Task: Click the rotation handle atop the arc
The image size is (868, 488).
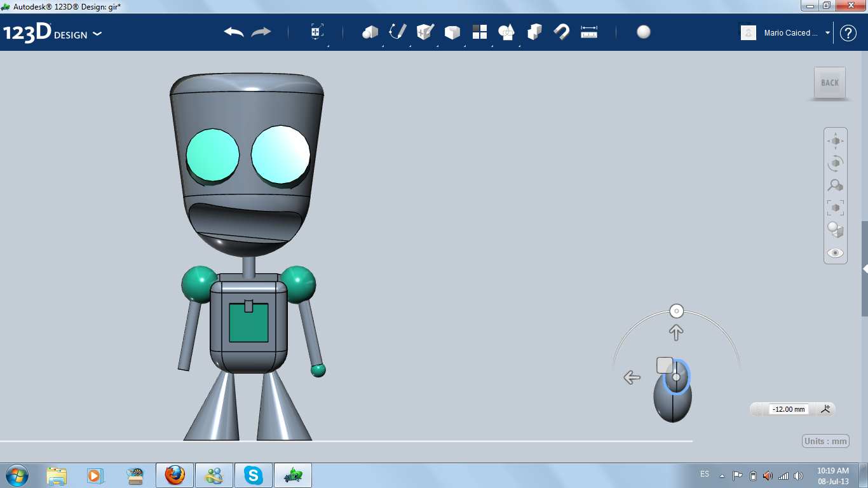Action: click(677, 311)
